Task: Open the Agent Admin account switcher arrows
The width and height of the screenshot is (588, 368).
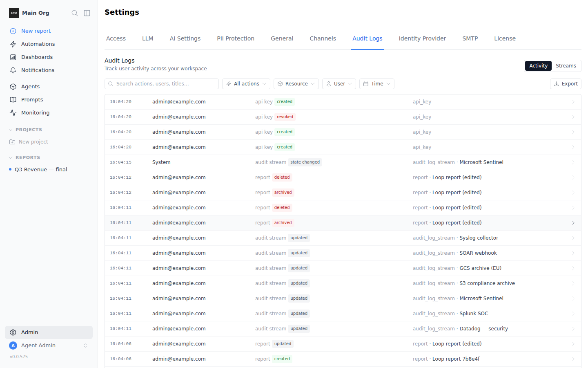Action: (85, 346)
